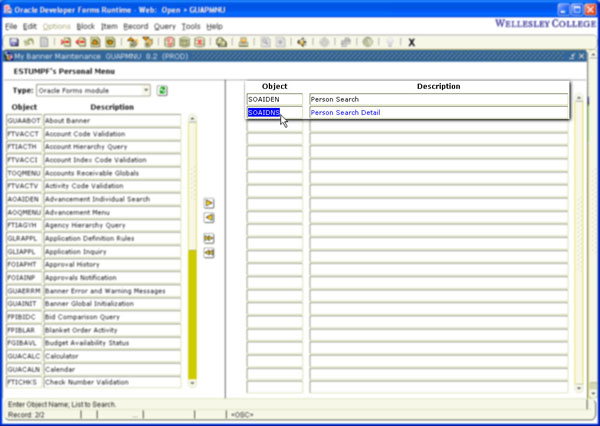
Task: Select GUAABOT About Banner row
Action: pyautogui.click(x=93, y=121)
